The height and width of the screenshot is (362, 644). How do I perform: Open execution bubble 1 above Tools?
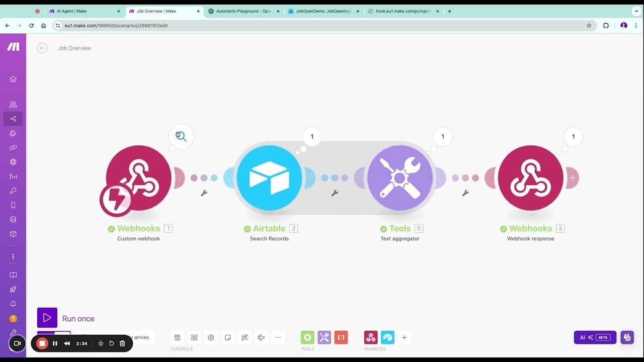click(x=443, y=136)
